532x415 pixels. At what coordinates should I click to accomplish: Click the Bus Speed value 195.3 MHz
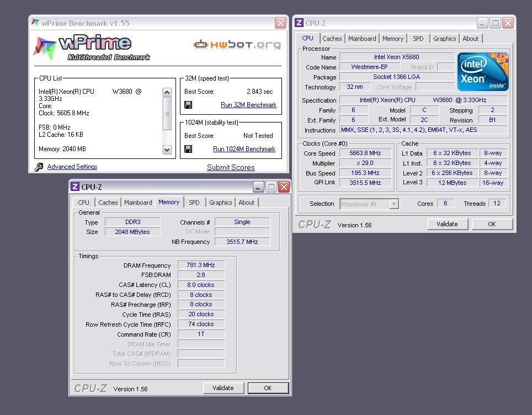365,173
